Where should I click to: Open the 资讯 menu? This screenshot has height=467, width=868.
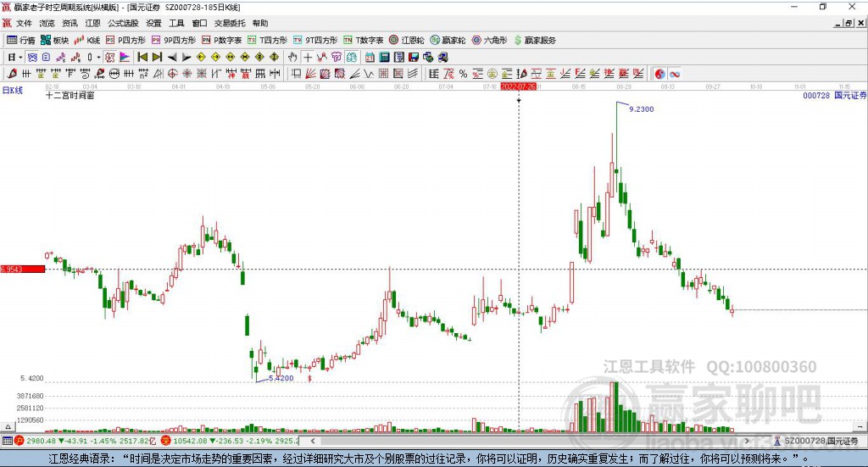click(x=70, y=23)
